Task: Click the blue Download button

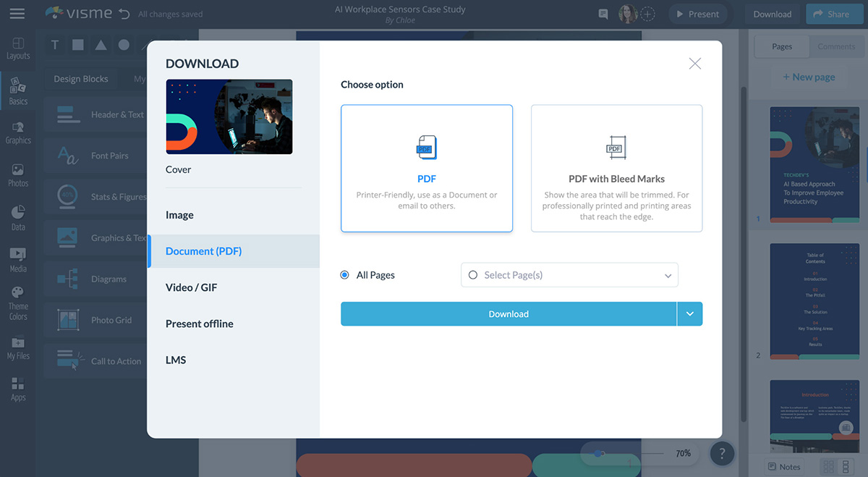Action: 509,314
